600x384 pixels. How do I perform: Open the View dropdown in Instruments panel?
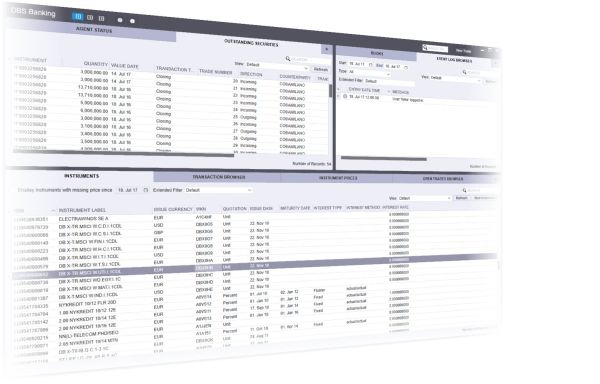click(x=425, y=198)
